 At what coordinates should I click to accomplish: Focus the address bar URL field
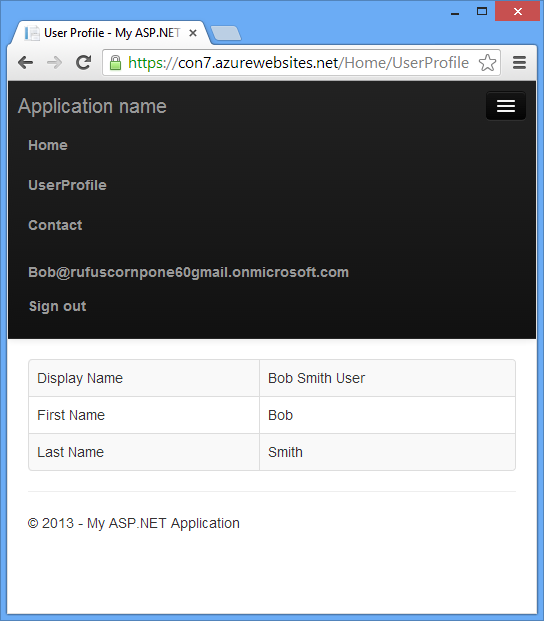[298, 63]
